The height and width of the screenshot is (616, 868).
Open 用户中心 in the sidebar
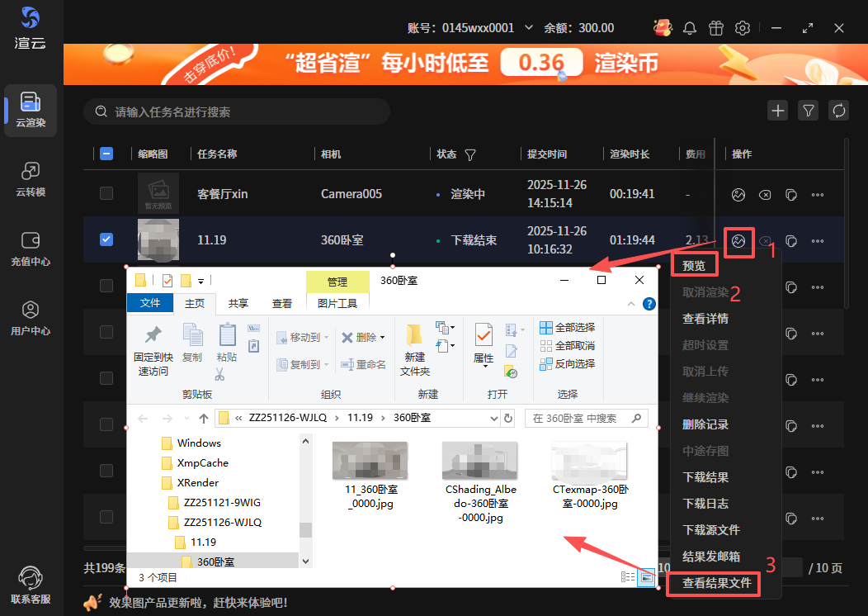(31, 317)
